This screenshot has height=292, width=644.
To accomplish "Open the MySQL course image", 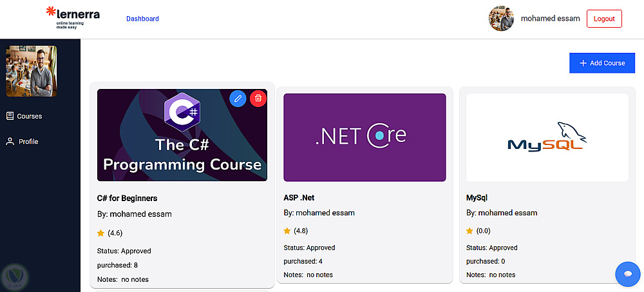I will pyautogui.click(x=547, y=137).
